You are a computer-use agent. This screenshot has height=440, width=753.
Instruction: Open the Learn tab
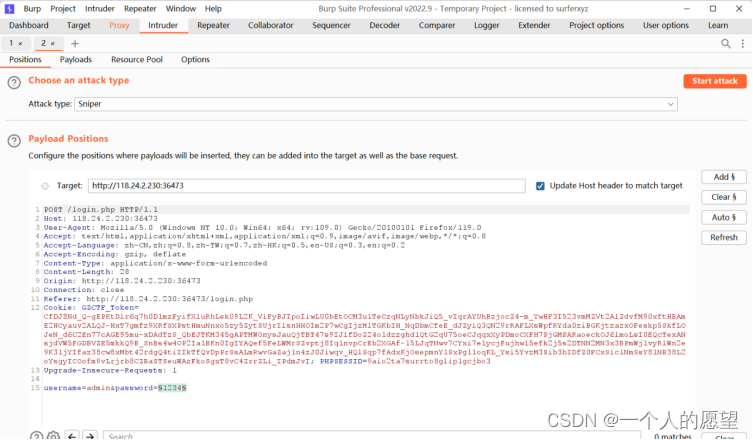tap(718, 25)
